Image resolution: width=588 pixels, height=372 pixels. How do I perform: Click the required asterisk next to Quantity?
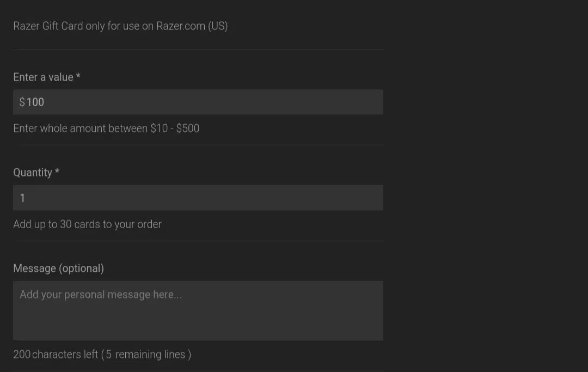[57, 172]
